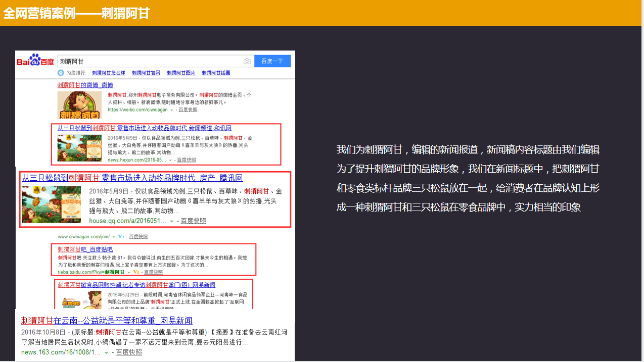Click the green URL https://weibo.com/ciweiagan

click(x=137, y=110)
